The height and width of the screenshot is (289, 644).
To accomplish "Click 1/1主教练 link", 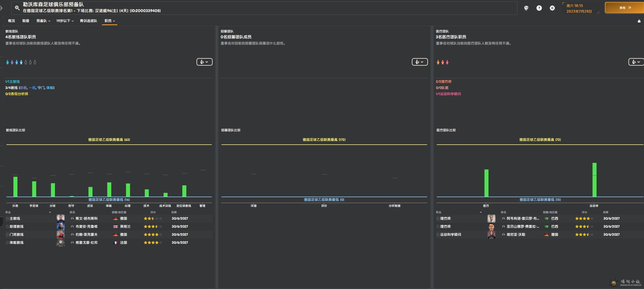I will pyautogui.click(x=13, y=82).
